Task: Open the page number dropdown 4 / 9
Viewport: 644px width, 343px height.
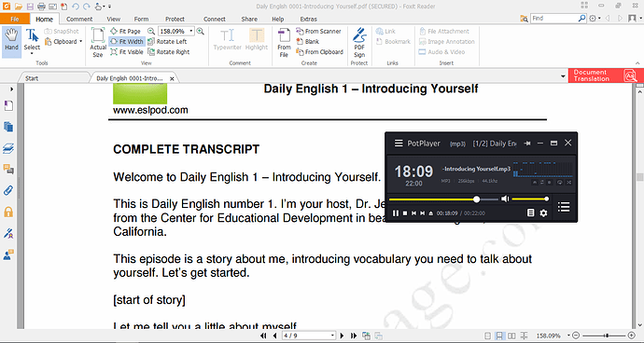Action: click(332, 336)
